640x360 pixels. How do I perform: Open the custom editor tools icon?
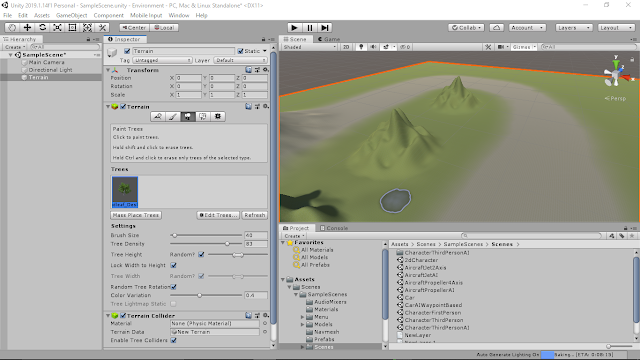102,27
